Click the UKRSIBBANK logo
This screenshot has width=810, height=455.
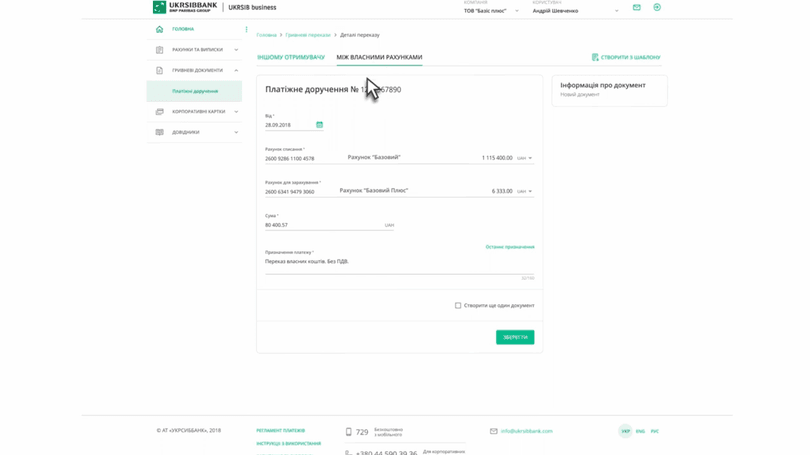click(x=185, y=7)
